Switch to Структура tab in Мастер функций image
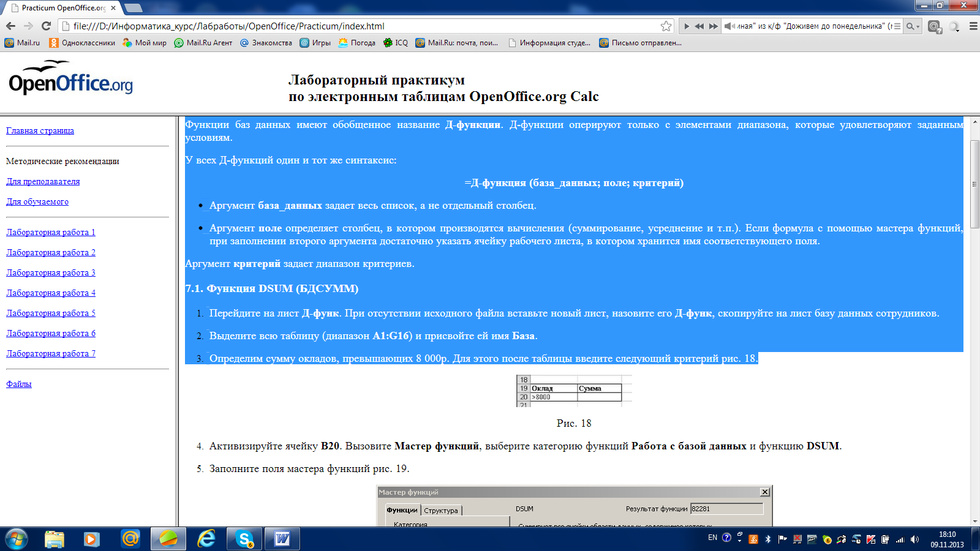The image size is (980, 551). (x=441, y=510)
